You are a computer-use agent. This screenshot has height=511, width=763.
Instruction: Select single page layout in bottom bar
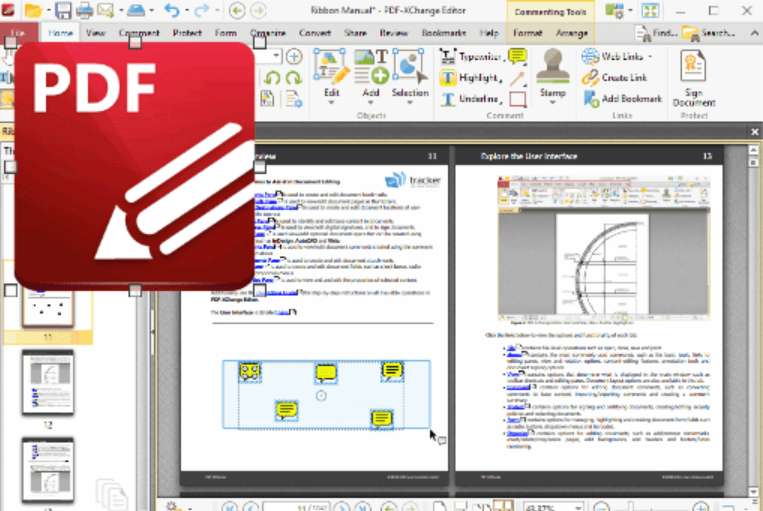(x=440, y=506)
